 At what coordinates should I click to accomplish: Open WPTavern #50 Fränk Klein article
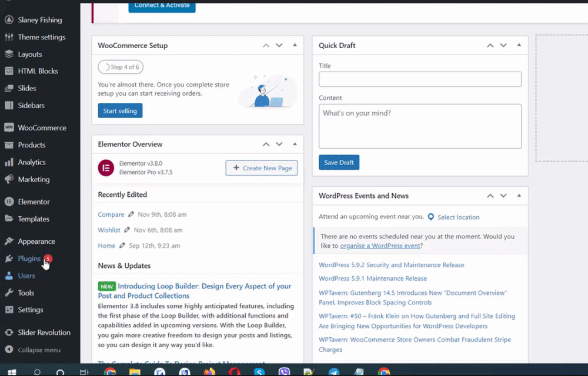417,321
